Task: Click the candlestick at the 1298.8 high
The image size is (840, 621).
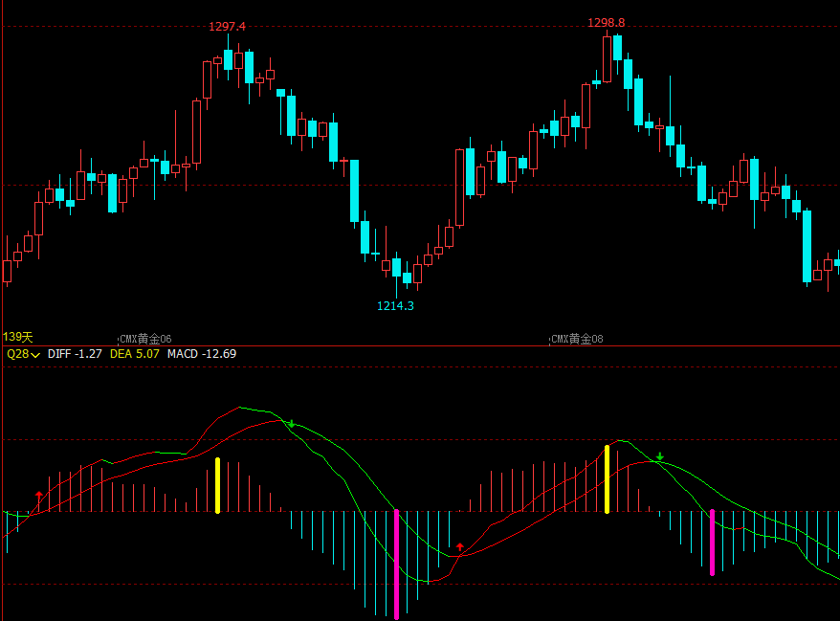Action: pyautogui.click(x=607, y=56)
